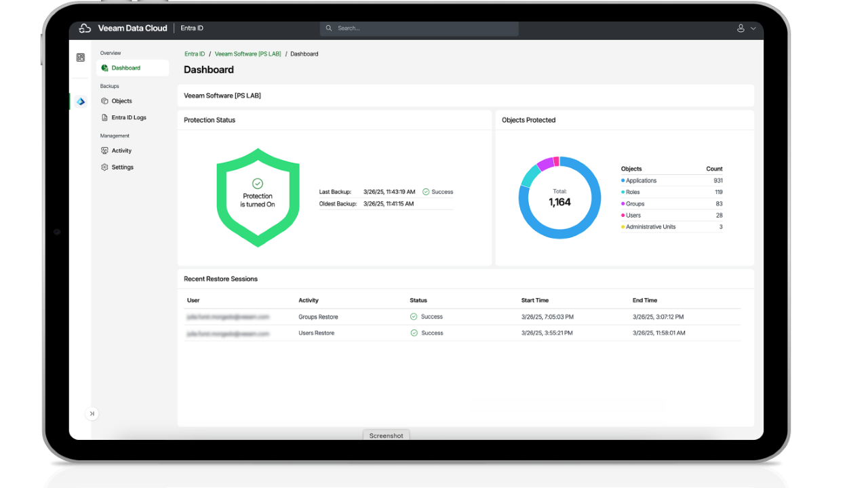Open the user account profile icon
This screenshot has width=868, height=488.
(x=741, y=28)
